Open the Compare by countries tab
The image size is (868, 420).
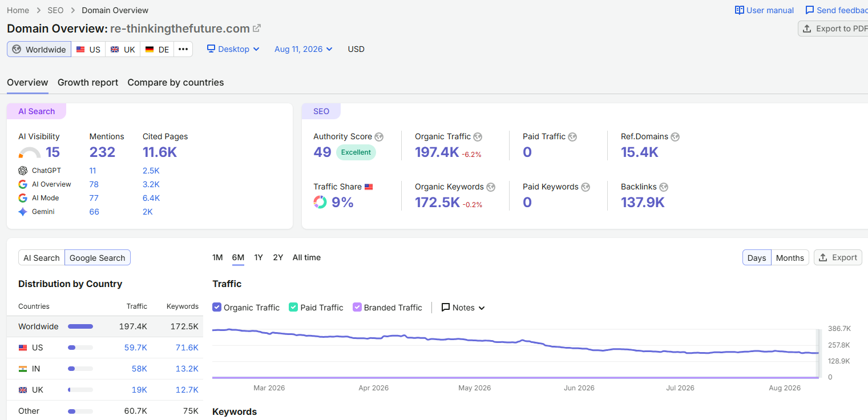point(176,82)
